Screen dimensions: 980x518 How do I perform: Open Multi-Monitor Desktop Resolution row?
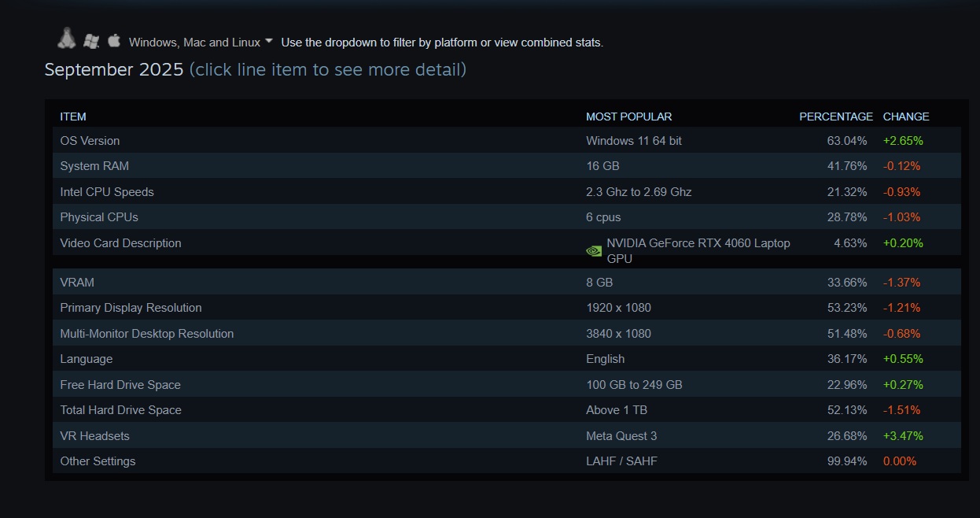tap(147, 334)
